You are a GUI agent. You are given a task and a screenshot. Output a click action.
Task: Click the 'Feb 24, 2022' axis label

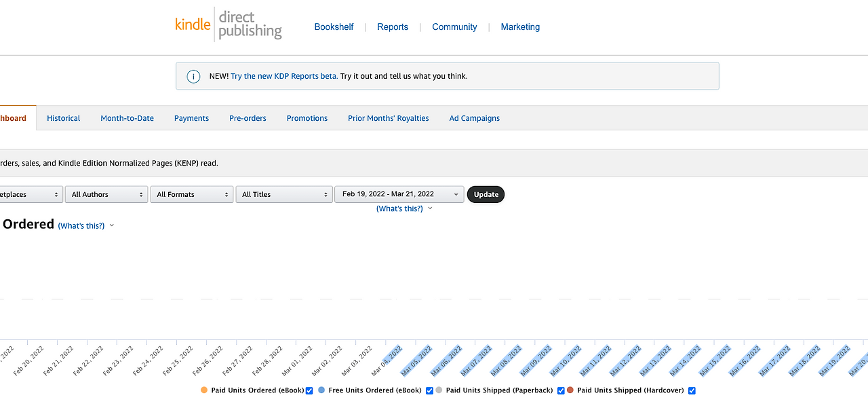click(x=148, y=361)
